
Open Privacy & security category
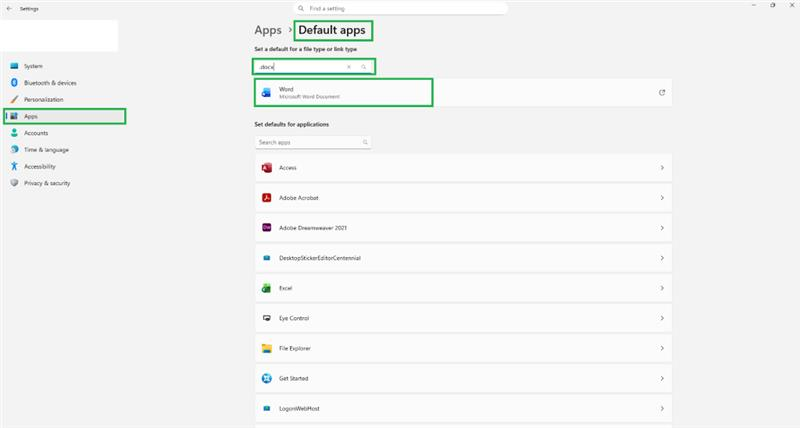(x=64, y=183)
